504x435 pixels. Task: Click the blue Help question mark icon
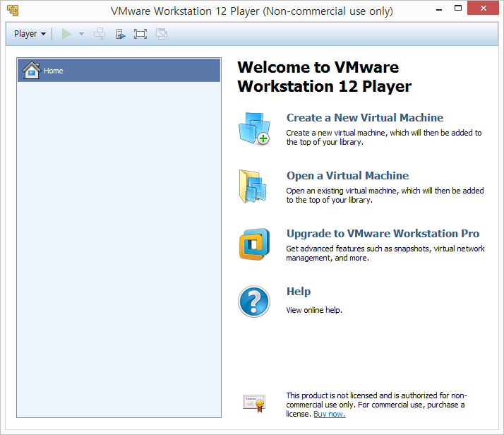253,302
